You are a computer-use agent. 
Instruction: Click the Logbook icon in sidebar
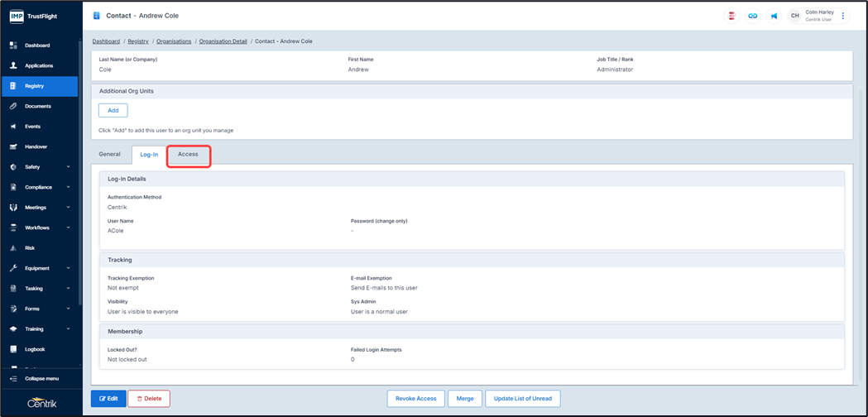[13, 349]
